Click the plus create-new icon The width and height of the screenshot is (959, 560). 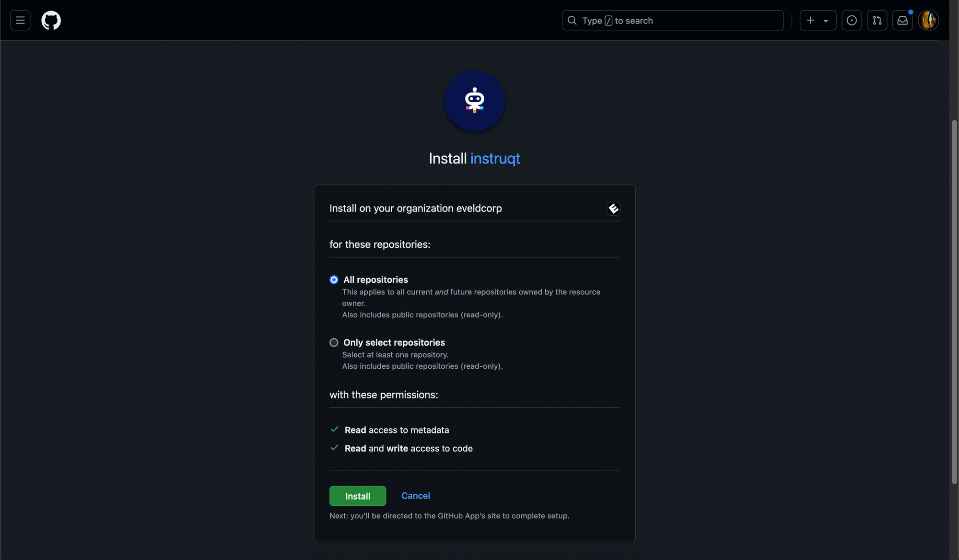click(x=810, y=21)
